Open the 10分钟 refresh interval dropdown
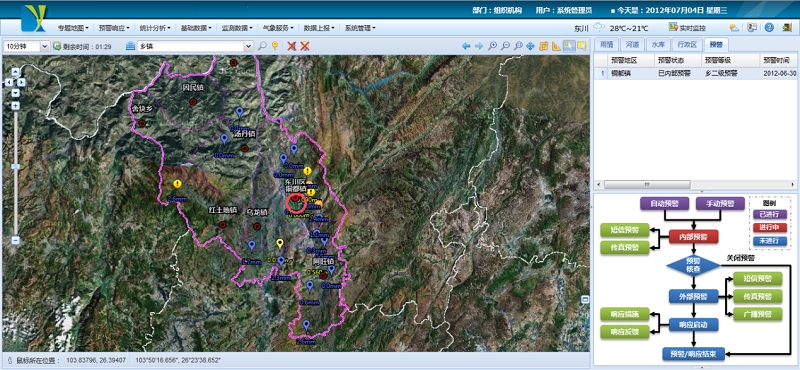The height and width of the screenshot is (370, 800). coord(27,46)
